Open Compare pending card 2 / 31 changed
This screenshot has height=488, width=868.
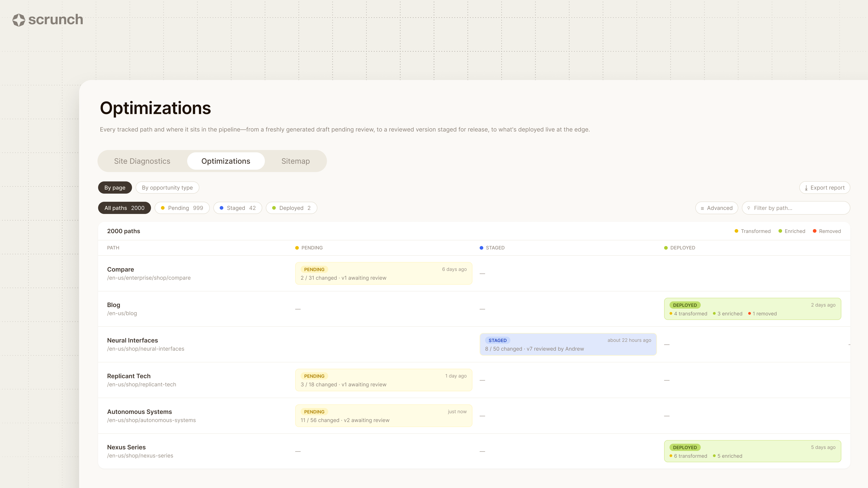(x=383, y=273)
